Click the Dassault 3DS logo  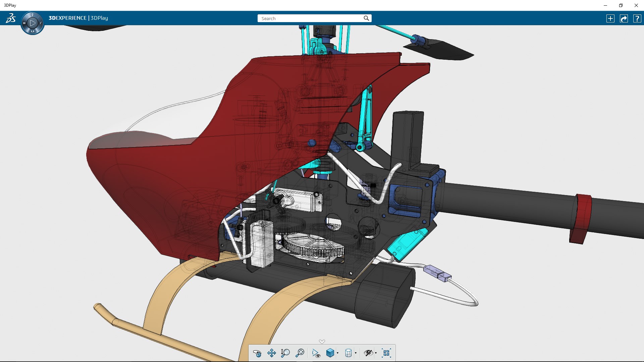(10, 18)
